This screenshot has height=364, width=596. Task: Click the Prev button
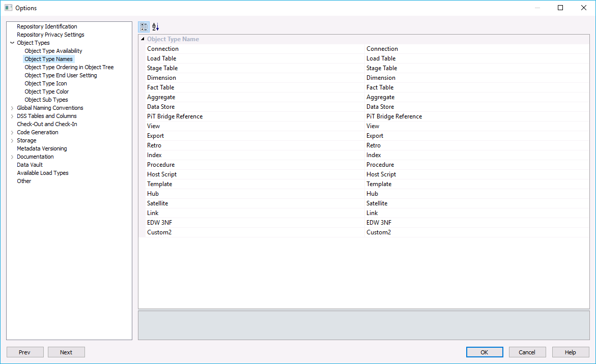[x=25, y=352]
